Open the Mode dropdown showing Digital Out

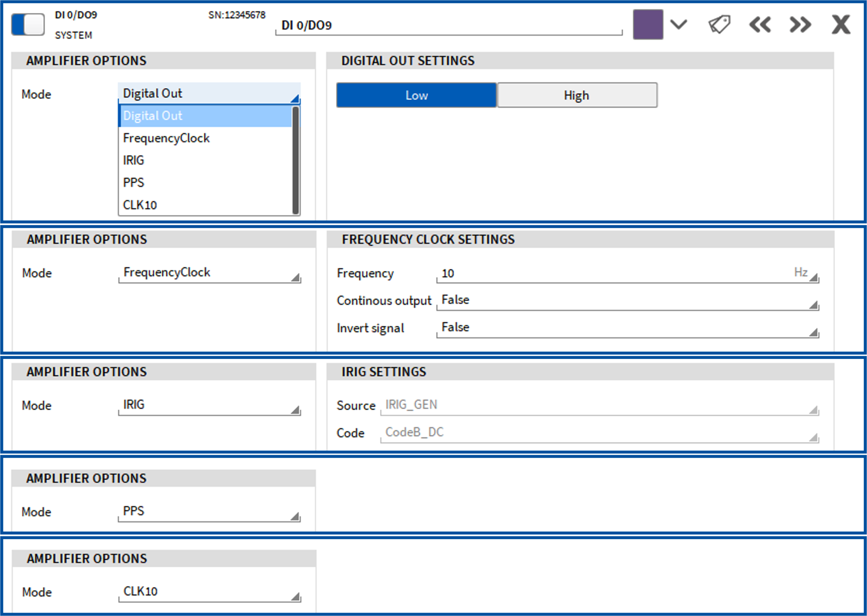coord(209,93)
